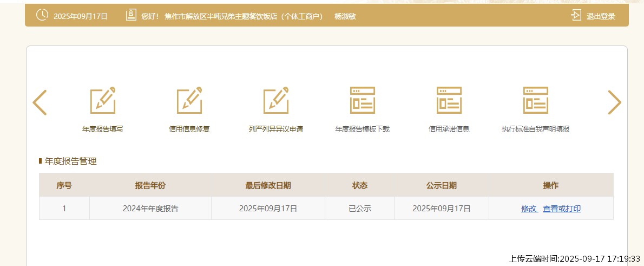Click the 已公示 status cell
Image resolution: width=644 pixels, height=266 pixels.
pos(360,209)
